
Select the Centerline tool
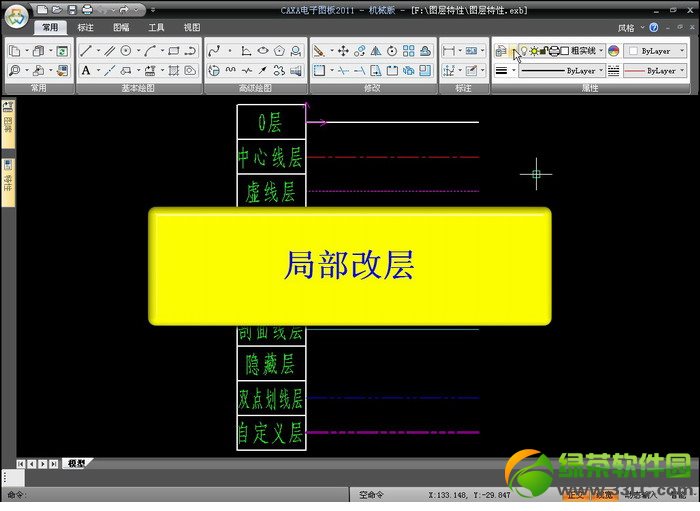[110, 71]
